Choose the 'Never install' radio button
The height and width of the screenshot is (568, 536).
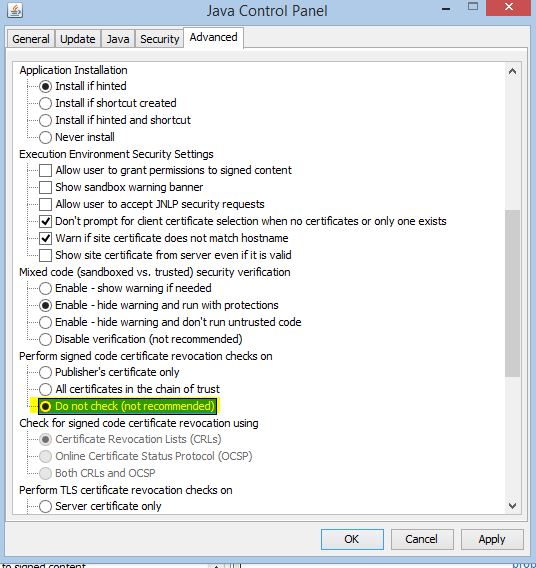pos(45,137)
